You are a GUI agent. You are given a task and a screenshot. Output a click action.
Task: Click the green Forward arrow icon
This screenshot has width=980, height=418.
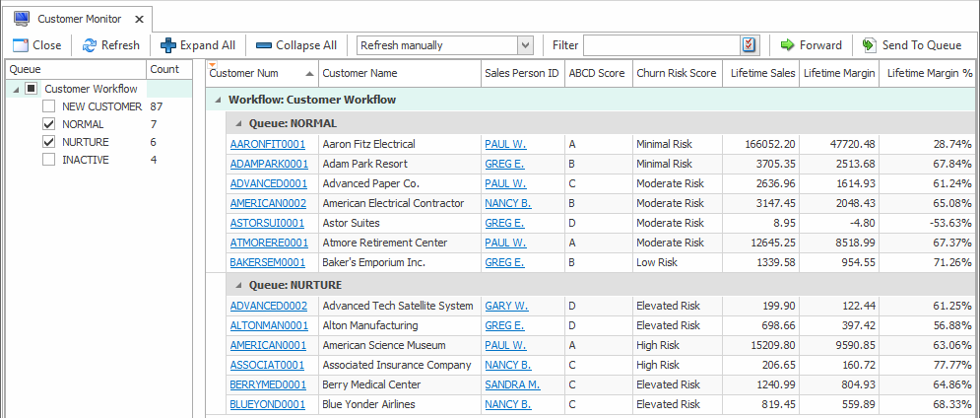coord(787,45)
